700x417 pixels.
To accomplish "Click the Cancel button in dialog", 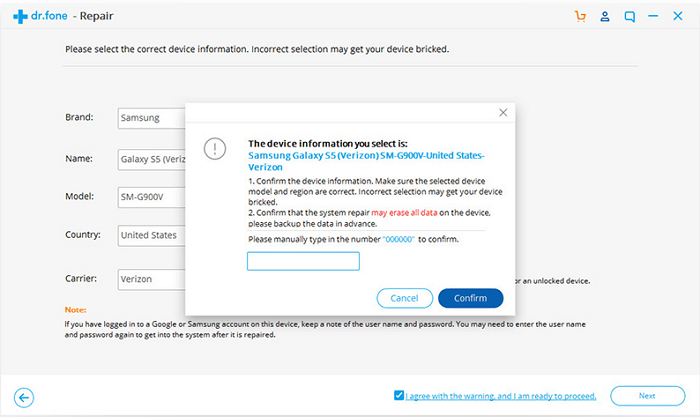I will click(404, 298).
